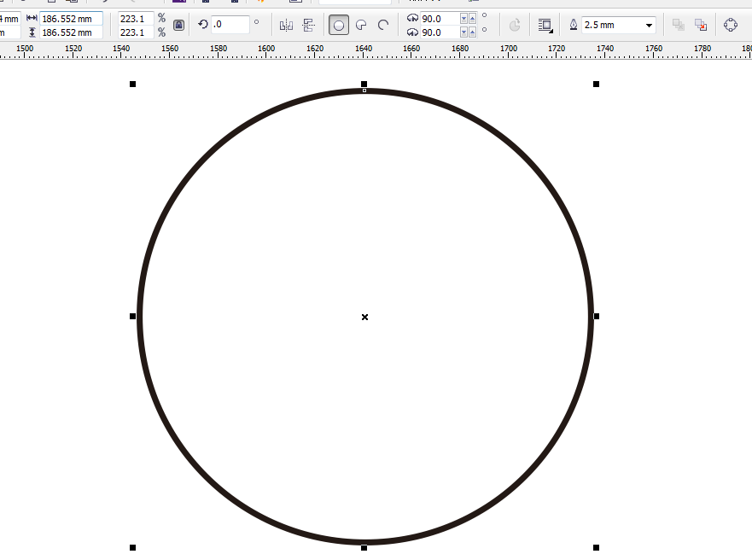Click the ending angle field 90.0
Viewport: 752px width, 560px height.
[x=440, y=32]
